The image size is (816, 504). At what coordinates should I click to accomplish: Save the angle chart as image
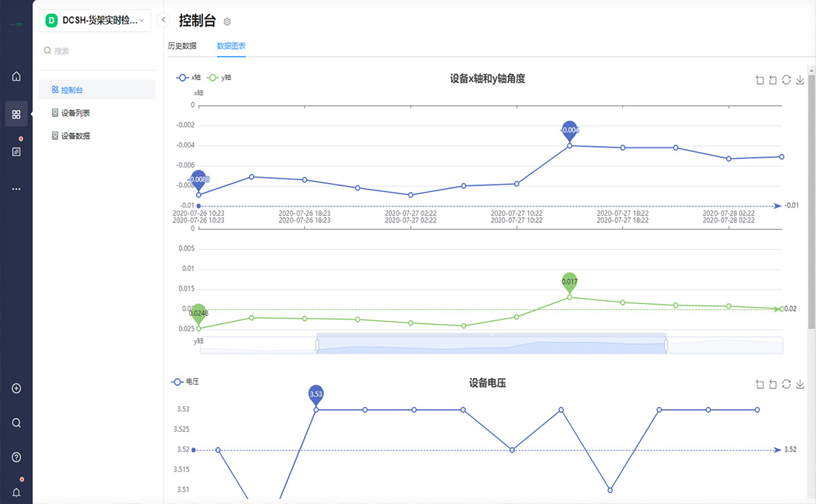(800, 80)
